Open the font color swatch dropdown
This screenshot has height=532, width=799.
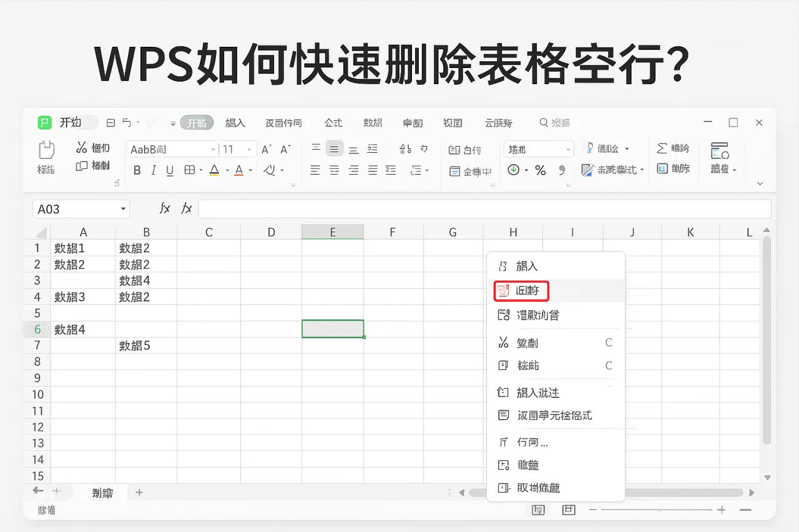[x=250, y=170]
